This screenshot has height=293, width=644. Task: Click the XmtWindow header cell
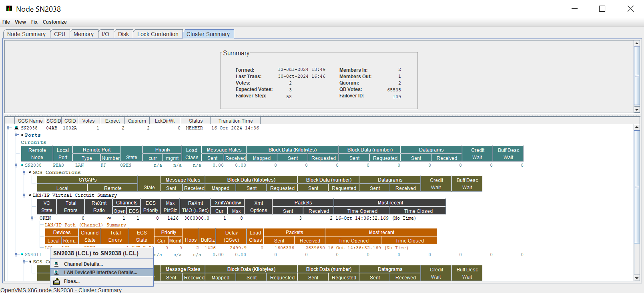click(228, 203)
